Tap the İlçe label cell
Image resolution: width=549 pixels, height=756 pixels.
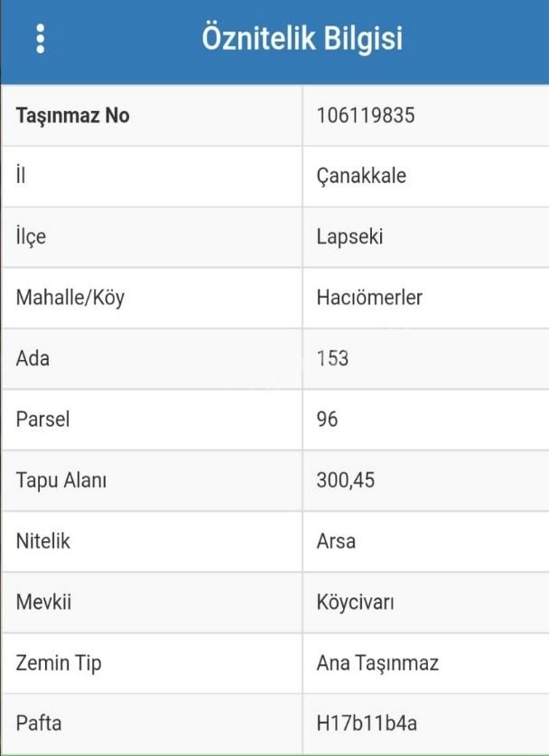pyautogui.click(x=152, y=237)
